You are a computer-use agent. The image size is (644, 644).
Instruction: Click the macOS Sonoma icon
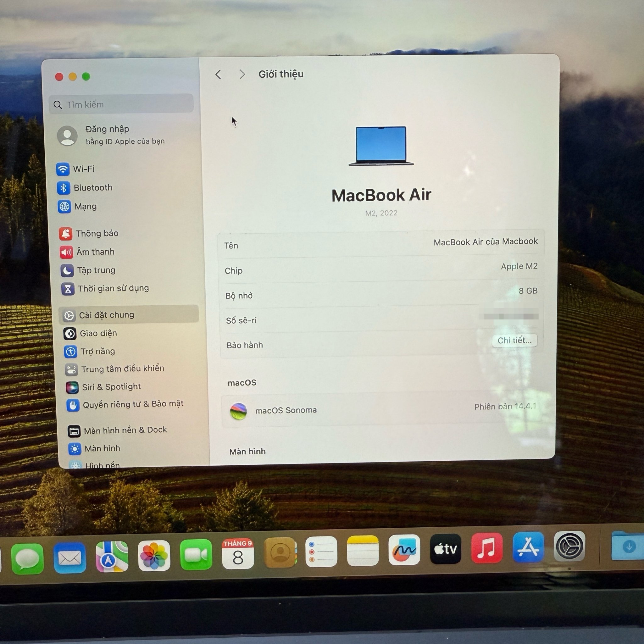coord(238,411)
